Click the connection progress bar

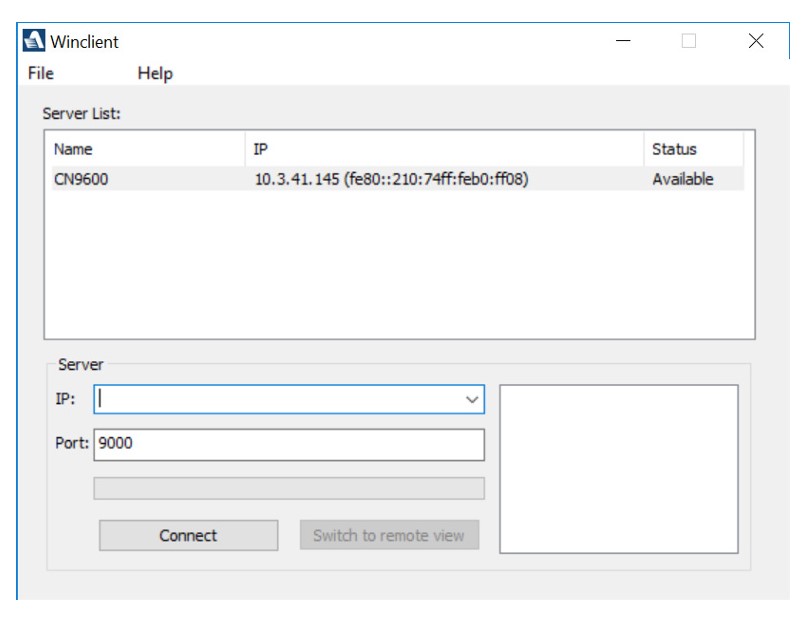289,488
